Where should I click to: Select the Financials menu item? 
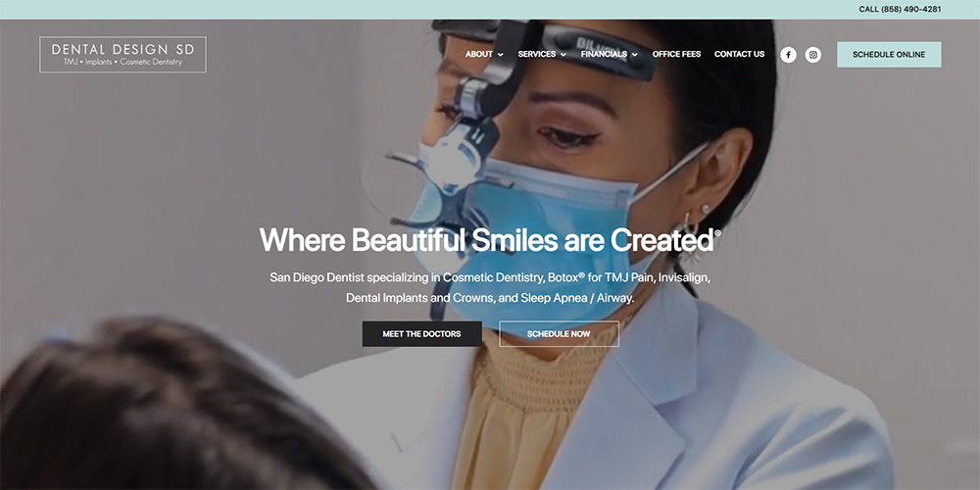(604, 54)
